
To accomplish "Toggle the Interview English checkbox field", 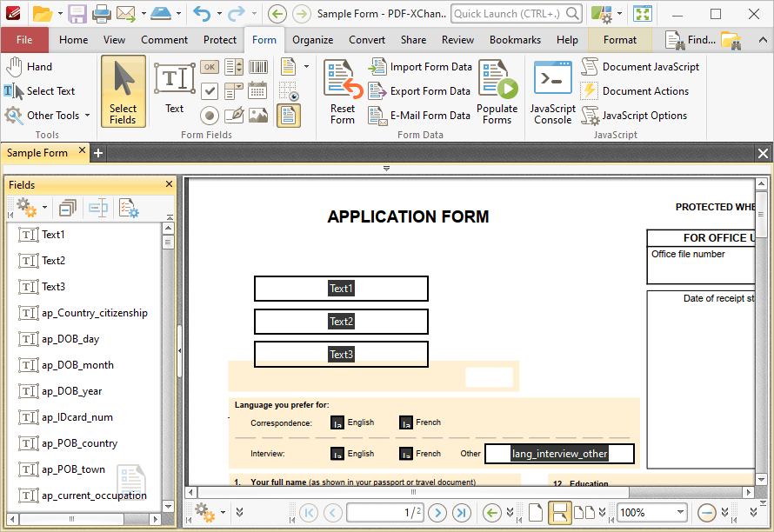I will click(337, 454).
